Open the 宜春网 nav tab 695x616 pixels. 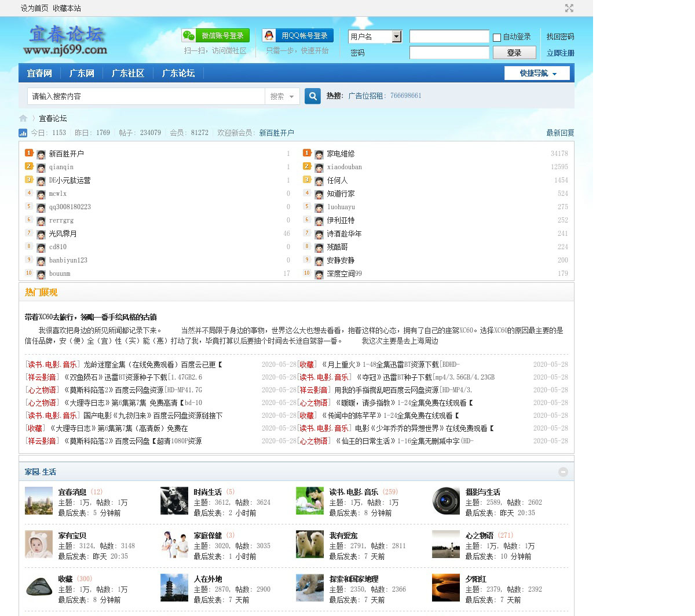click(39, 73)
